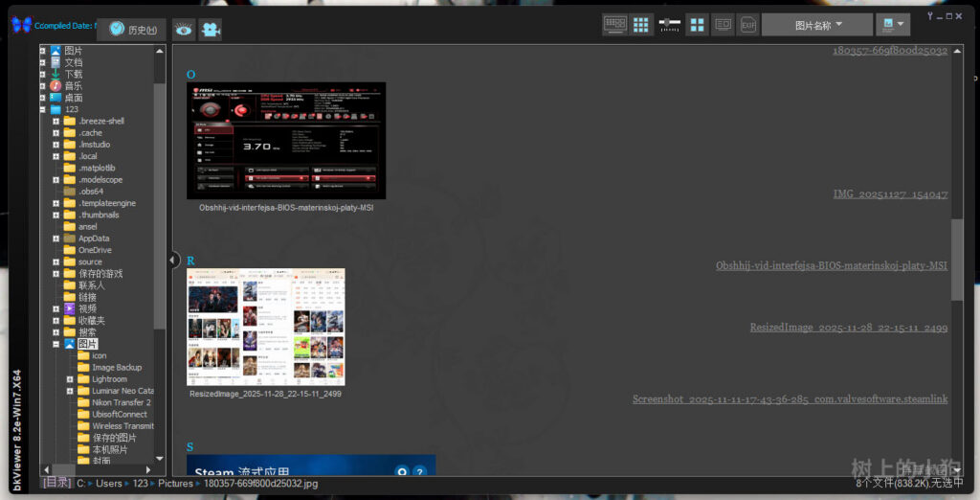The height and width of the screenshot is (500, 980).
Task: Open the MSI BIOS screenshot thumbnail
Action: click(x=285, y=140)
